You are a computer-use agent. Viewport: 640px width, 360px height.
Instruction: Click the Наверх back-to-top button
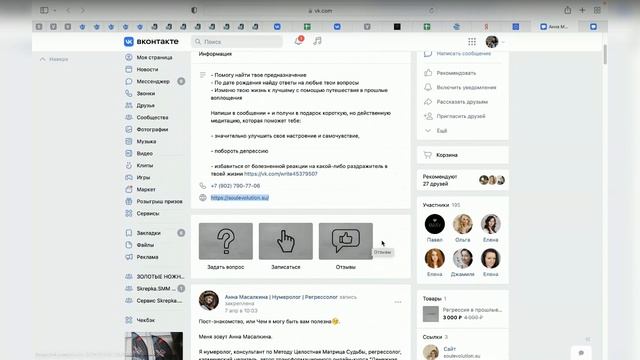click(54, 59)
